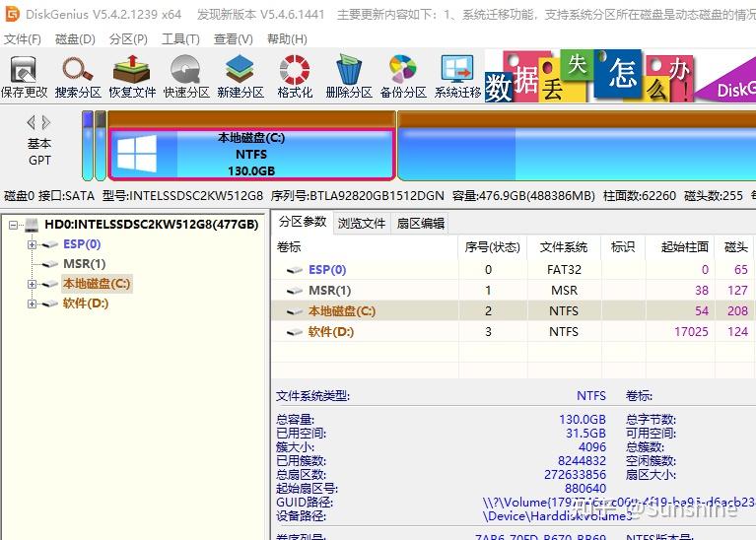This screenshot has height=540, width=756.
Task: Select the 本地磁盘(C:) 130.0GB partition block
Action: tap(251, 154)
